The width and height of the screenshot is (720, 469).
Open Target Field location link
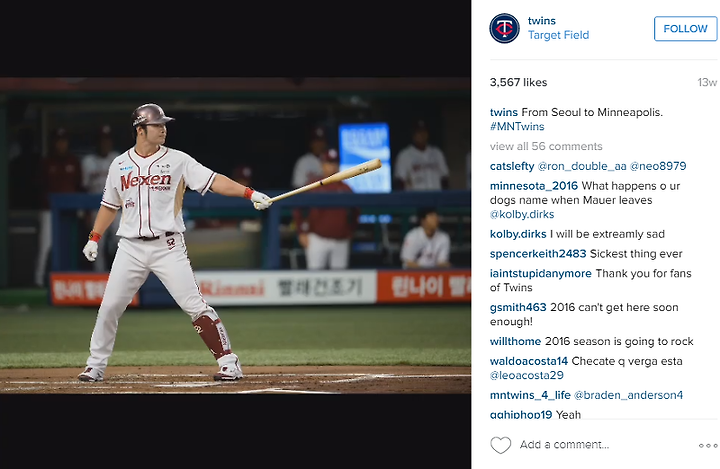pos(558,35)
